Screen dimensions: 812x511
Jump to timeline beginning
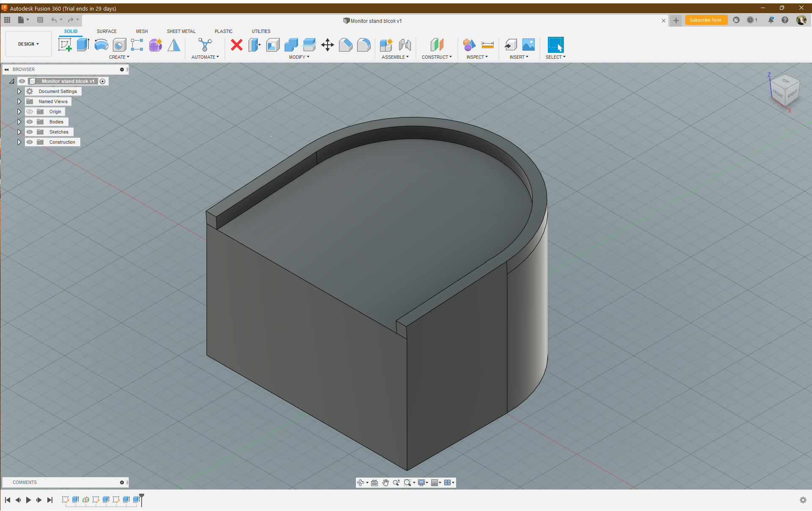click(8, 500)
